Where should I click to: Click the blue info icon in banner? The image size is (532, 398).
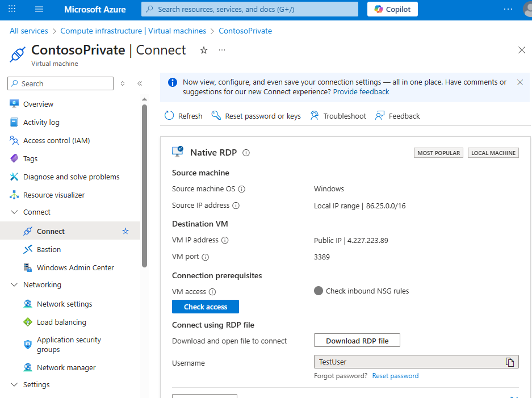point(173,82)
